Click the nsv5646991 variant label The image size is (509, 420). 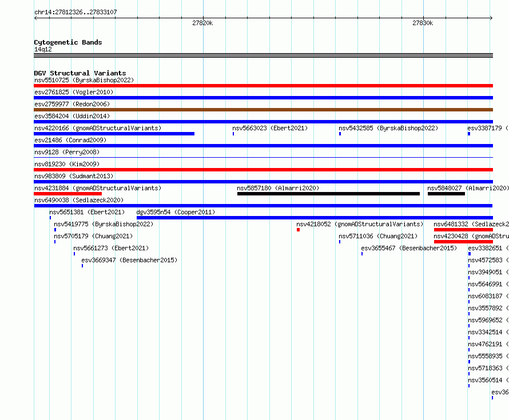click(x=488, y=284)
